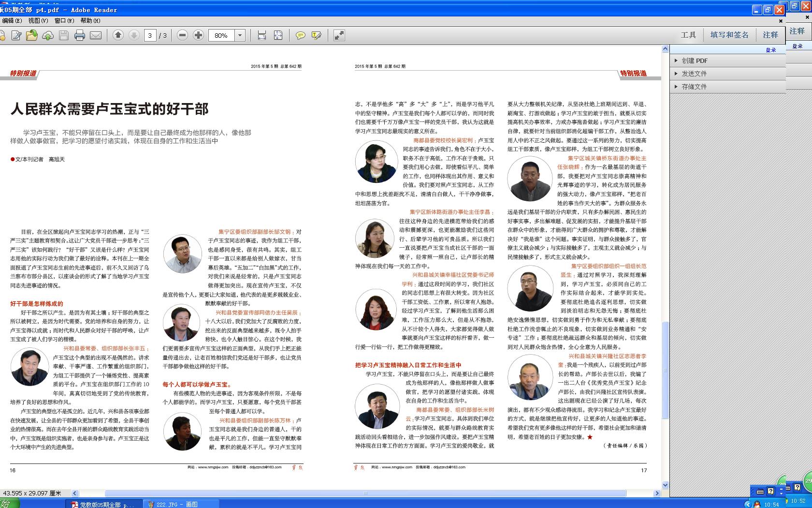
Task: Click the 登录 link in background window
Action: point(797,46)
